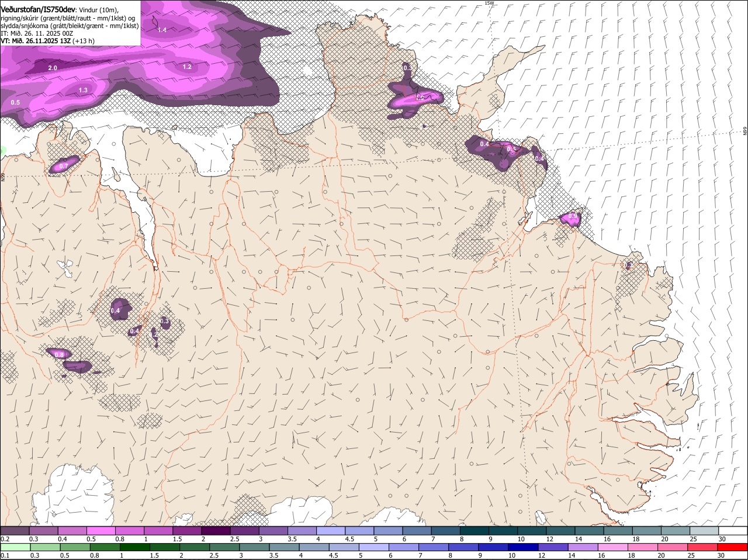Click the 3.5 label in the snow legend row

click(x=292, y=539)
